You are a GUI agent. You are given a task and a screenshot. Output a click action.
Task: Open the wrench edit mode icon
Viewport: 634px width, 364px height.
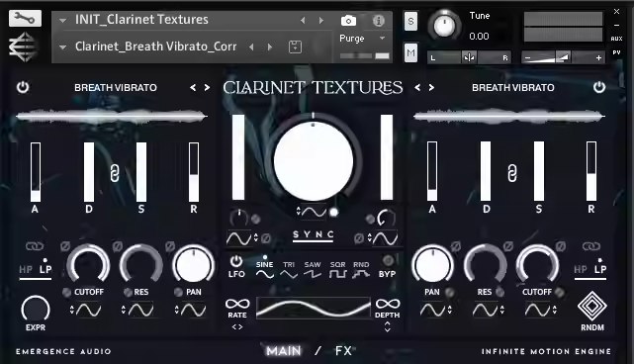click(x=25, y=19)
